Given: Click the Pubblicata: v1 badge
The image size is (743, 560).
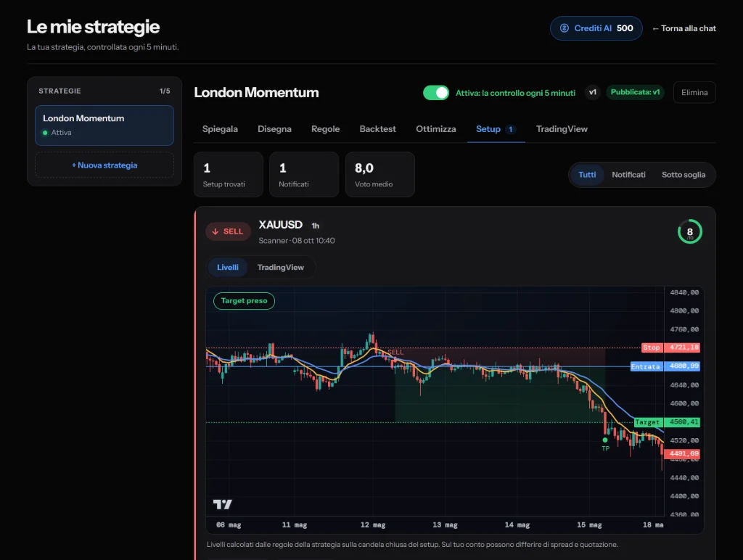Looking at the screenshot, I should click(635, 92).
